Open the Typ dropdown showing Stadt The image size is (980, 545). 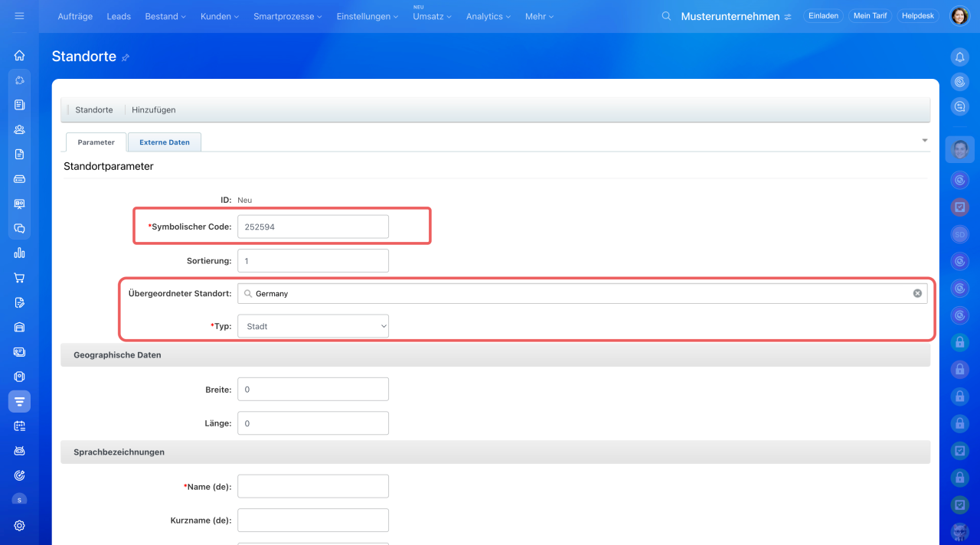click(312, 326)
